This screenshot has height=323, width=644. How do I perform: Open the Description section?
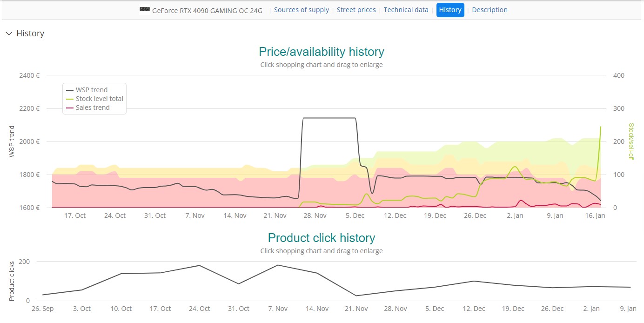[490, 10]
